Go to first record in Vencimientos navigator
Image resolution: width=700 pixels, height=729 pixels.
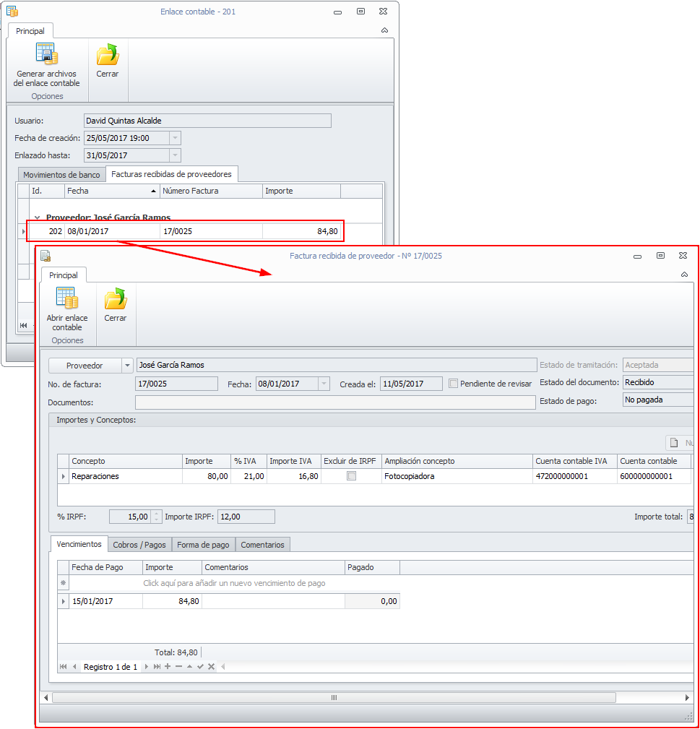click(64, 667)
